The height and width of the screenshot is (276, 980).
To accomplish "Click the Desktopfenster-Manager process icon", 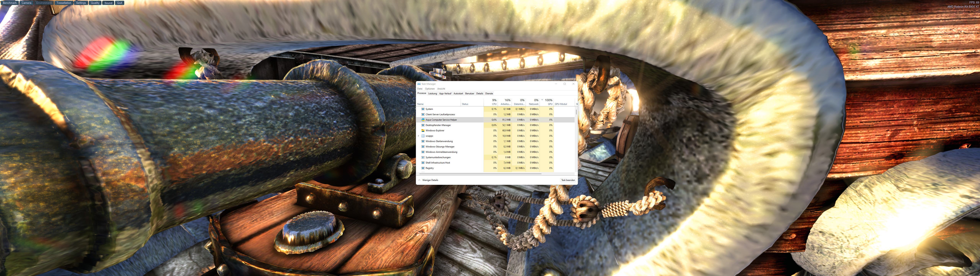I will coord(423,125).
